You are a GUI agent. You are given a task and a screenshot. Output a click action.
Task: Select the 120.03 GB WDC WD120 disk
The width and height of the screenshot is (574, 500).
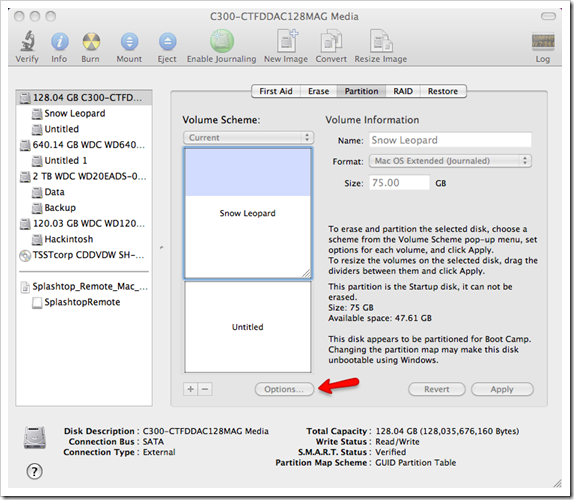click(84, 224)
